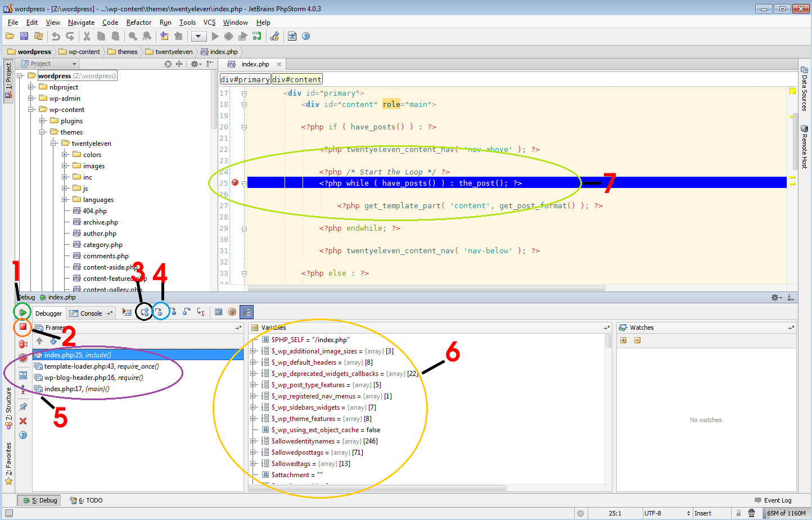The height and width of the screenshot is (520, 812).
Task: Click the div#content breadcrumb
Action: (297, 79)
